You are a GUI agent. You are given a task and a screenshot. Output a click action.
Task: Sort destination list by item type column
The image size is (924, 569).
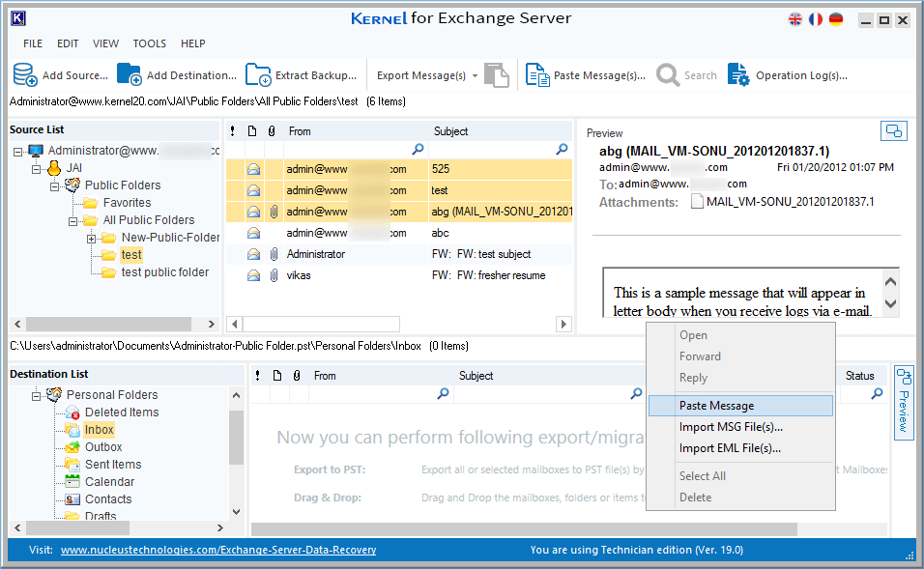[x=277, y=376]
